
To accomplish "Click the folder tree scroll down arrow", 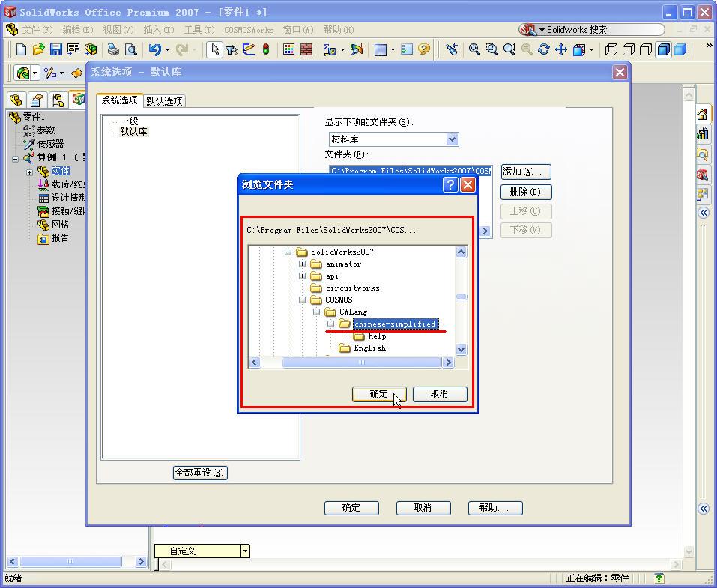I will pos(461,350).
